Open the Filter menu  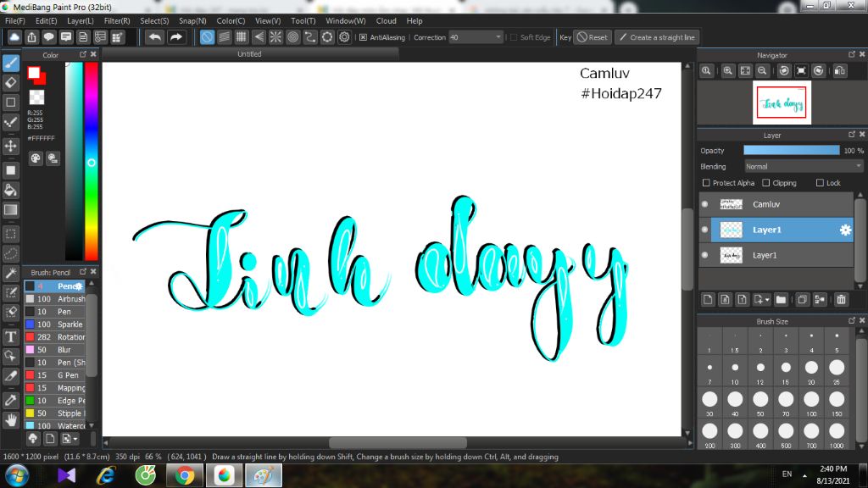pyautogui.click(x=117, y=20)
